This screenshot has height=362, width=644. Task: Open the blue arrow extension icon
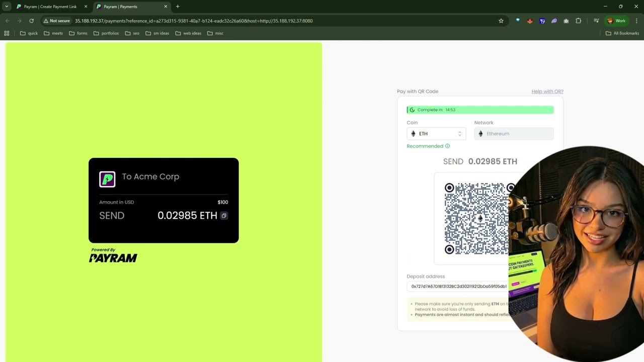(x=542, y=21)
